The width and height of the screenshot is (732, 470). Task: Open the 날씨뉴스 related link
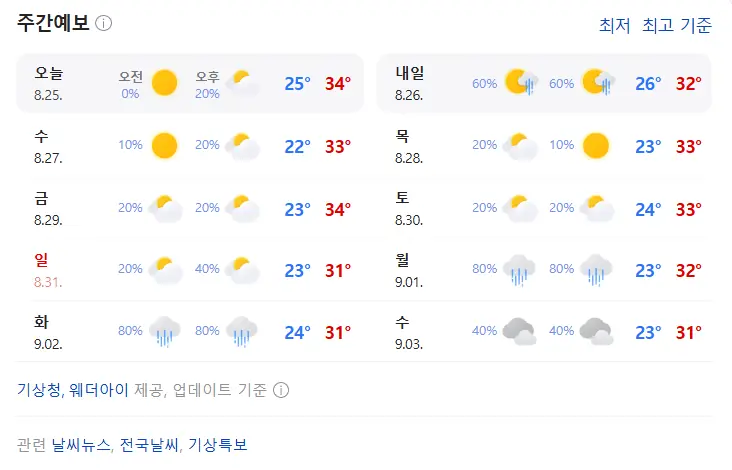pyautogui.click(x=81, y=444)
